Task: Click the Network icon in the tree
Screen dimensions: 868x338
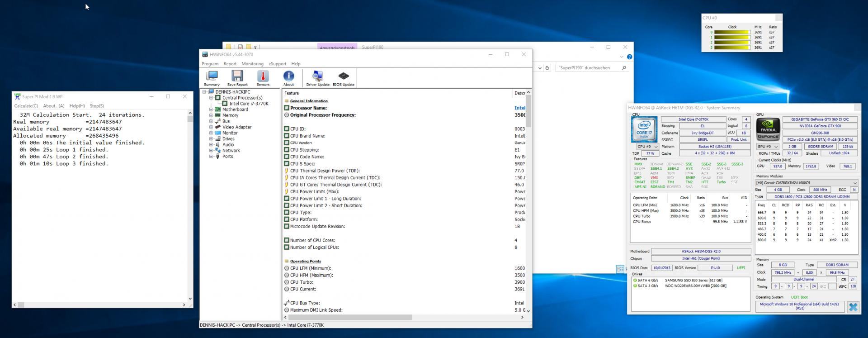Action: [x=218, y=151]
